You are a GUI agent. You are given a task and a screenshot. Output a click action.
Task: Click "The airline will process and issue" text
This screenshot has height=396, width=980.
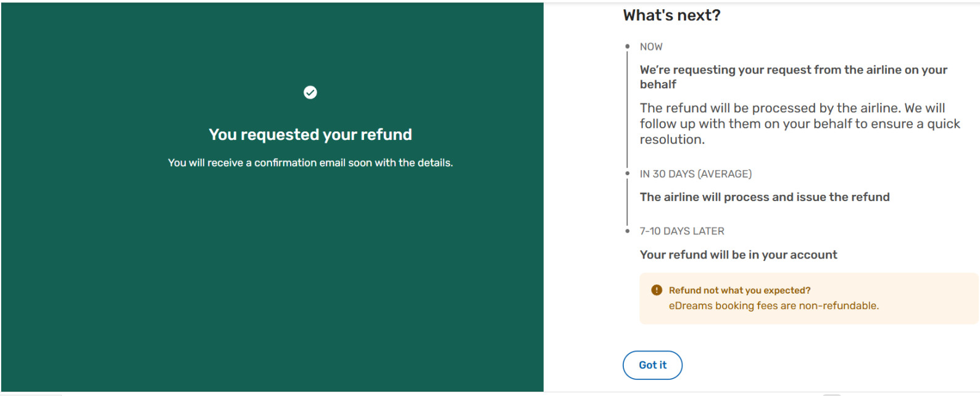coord(765,197)
